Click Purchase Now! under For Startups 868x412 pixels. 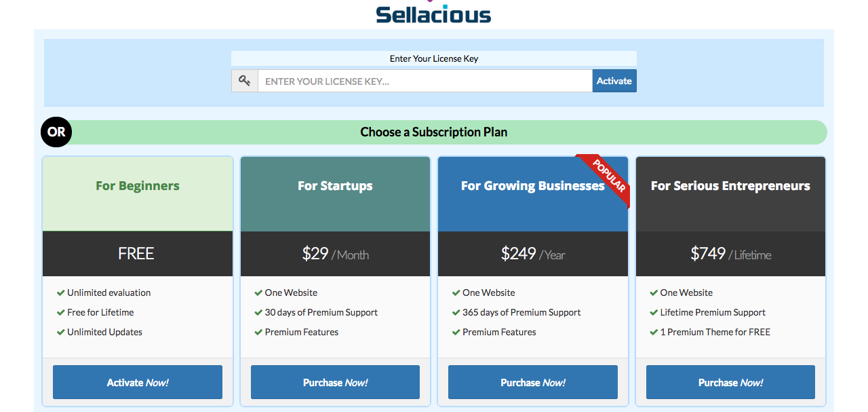tap(335, 382)
